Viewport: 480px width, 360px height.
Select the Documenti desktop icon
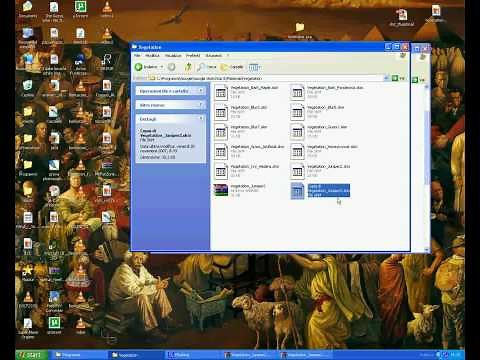pos(27,10)
